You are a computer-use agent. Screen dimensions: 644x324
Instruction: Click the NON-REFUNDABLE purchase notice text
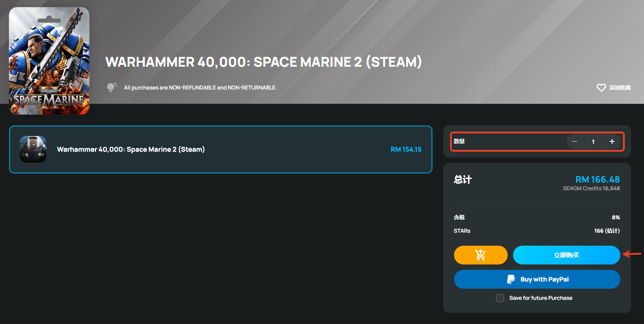tap(200, 88)
